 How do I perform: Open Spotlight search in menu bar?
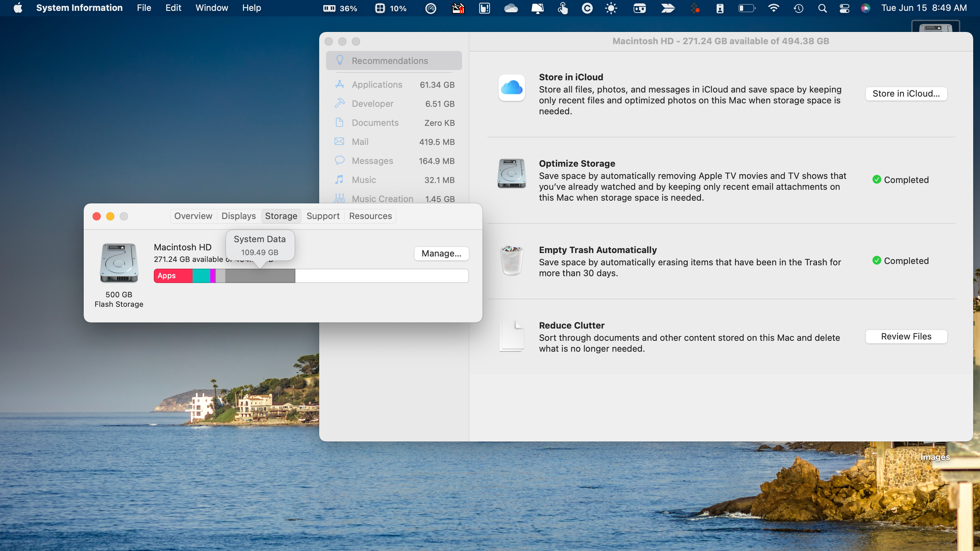(x=822, y=8)
